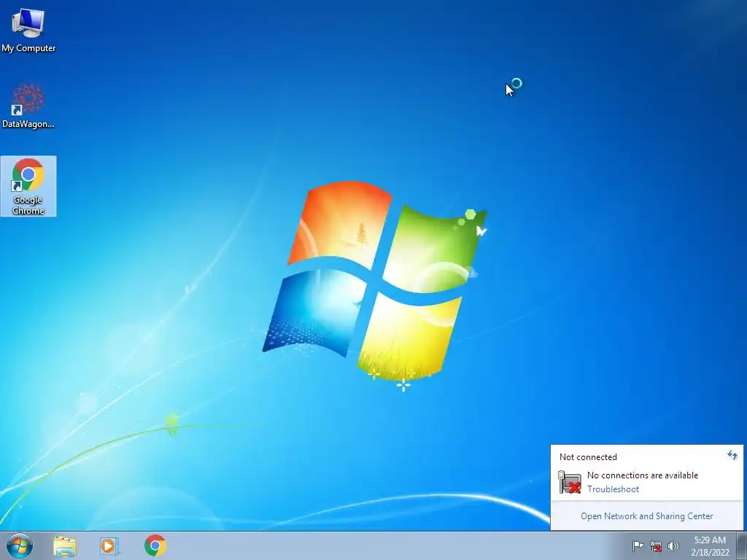Select the Google Chrome desktop shortcut
Image resolution: width=747 pixels, height=560 pixels.
click(x=28, y=186)
